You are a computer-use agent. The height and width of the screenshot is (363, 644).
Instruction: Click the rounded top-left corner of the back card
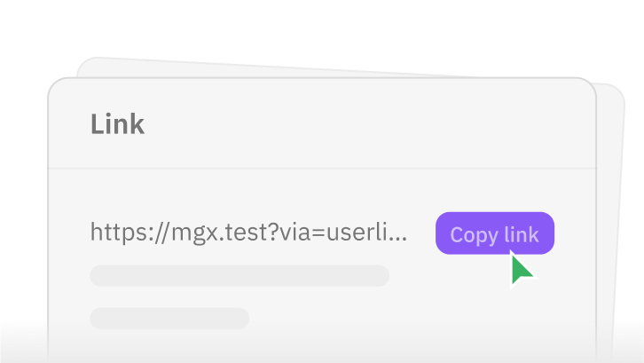[86, 66]
